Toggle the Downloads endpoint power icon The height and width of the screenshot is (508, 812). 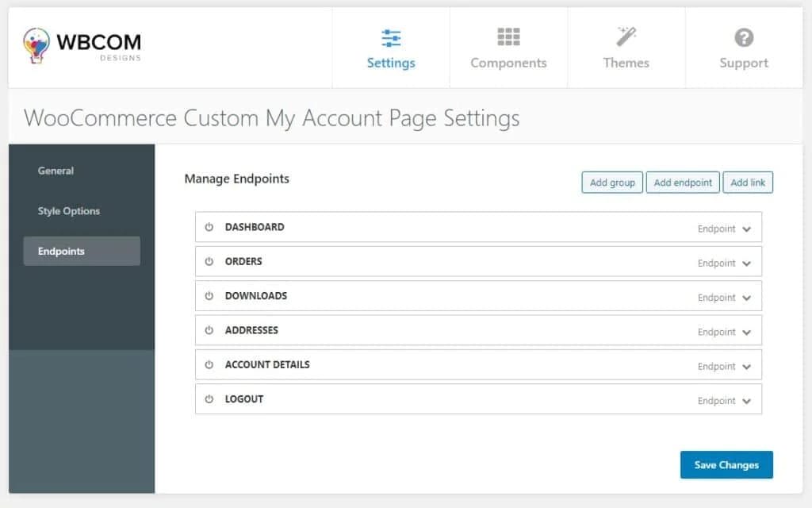tap(209, 296)
